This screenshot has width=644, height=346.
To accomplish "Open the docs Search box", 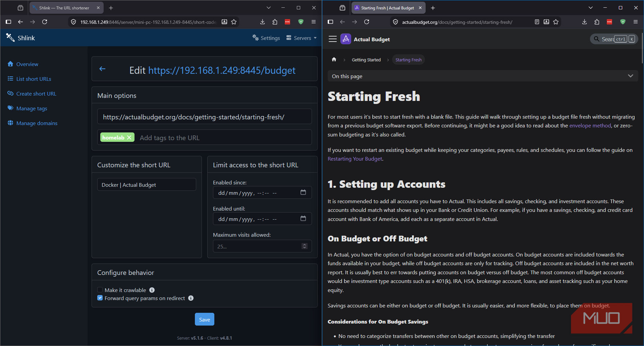I will click(x=614, y=39).
